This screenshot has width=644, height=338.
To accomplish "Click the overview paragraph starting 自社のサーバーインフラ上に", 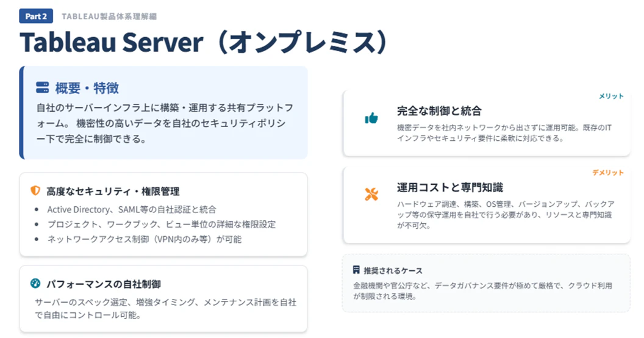I will (x=165, y=123).
